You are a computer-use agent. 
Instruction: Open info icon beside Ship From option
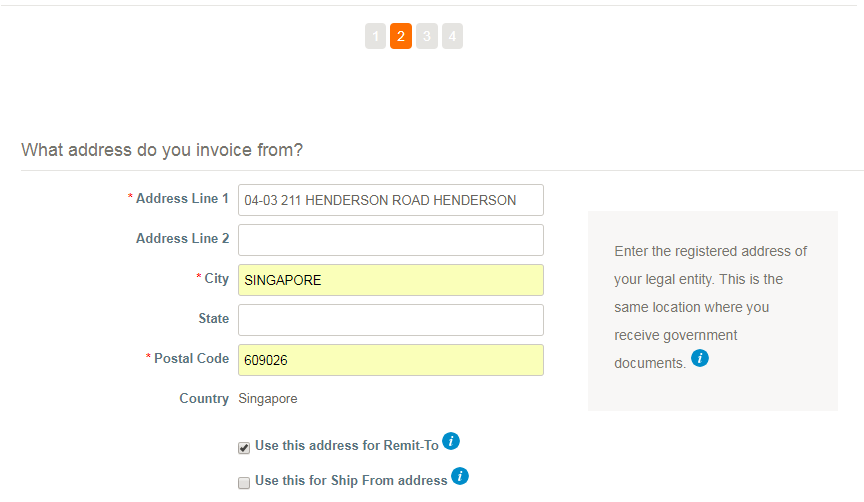click(x=460, y=476)
